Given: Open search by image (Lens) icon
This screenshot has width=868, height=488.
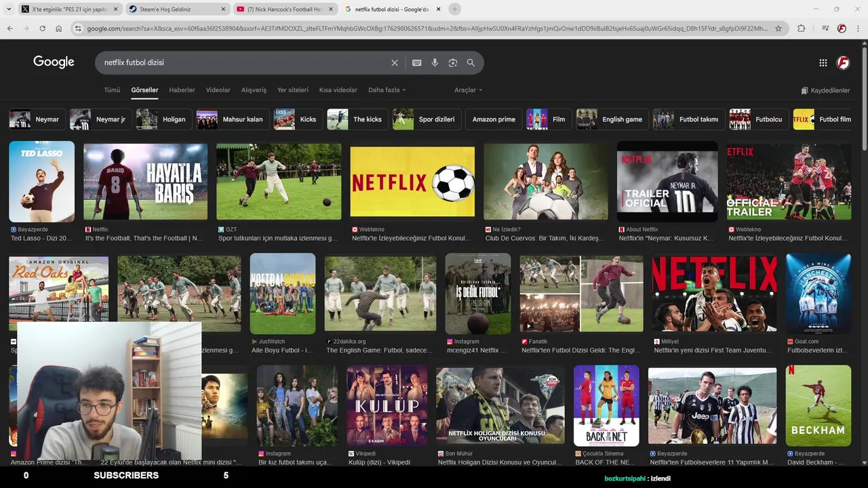Looking at the screenshot, I should 453,62.
